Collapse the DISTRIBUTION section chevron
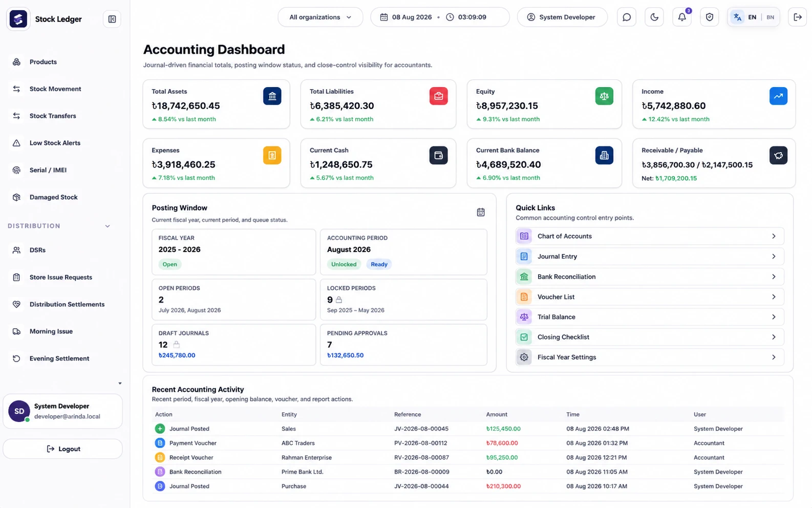This screenshot has height=508, width=812. coord(108,226)
